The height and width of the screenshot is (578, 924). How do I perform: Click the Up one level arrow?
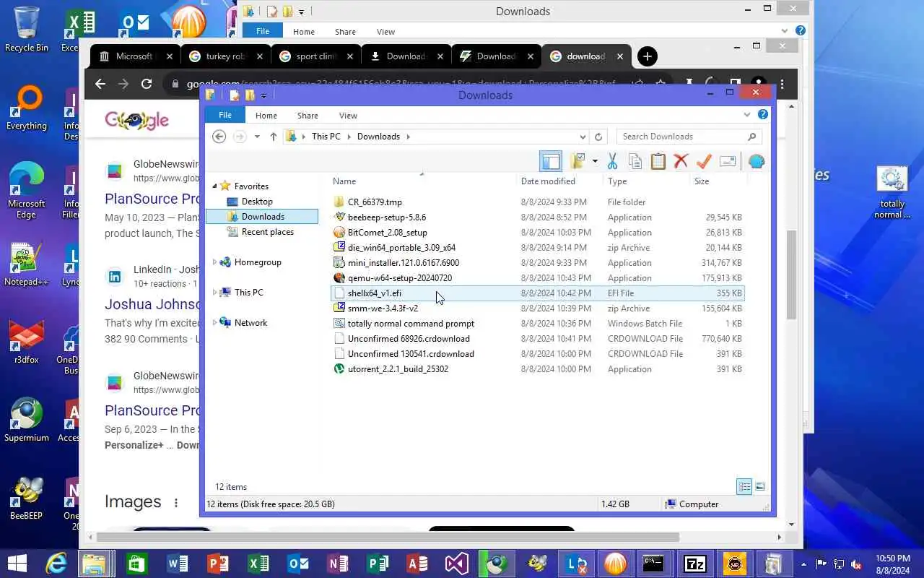[x=273, y=137]
